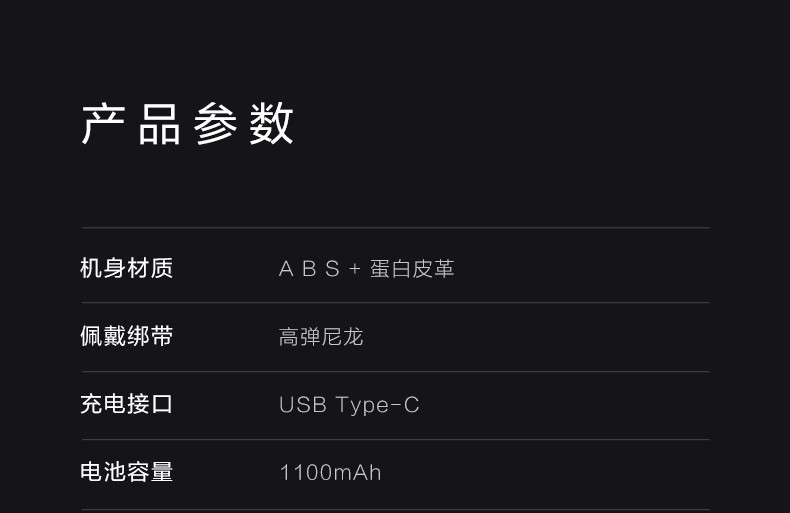The height and width of the screenshot is (513, 790).
Task: Click the word 尼龙 in strap value
Action: tap(342, 337)
